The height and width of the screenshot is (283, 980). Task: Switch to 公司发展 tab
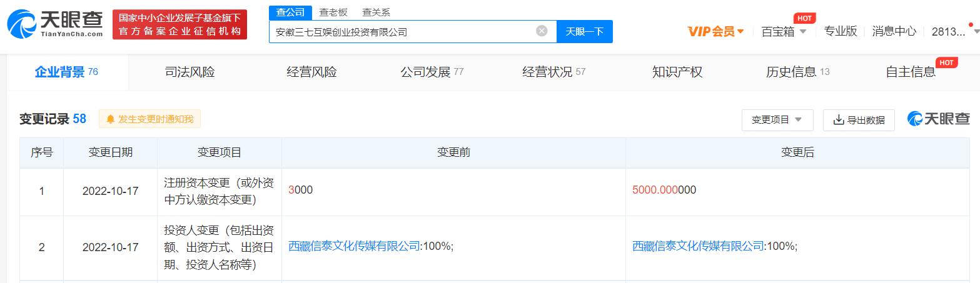coord(432,72)
